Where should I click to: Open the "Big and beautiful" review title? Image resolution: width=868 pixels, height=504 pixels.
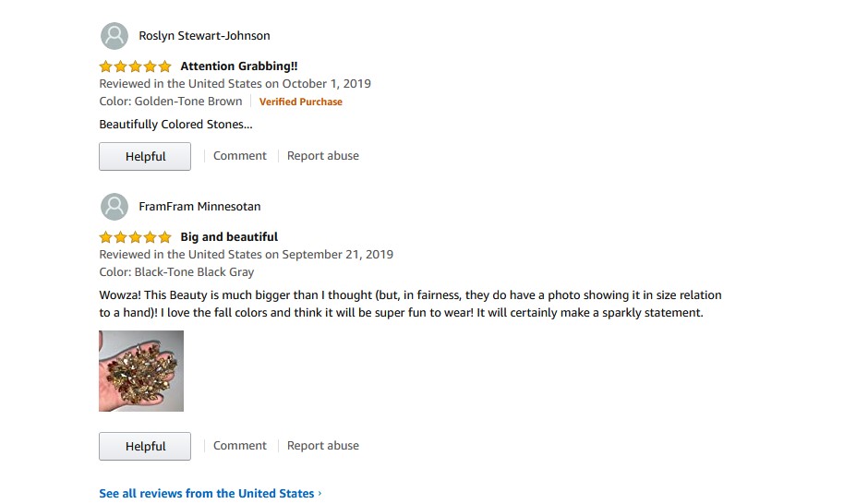(229, 237)
